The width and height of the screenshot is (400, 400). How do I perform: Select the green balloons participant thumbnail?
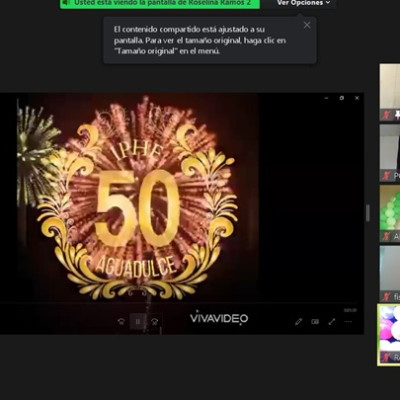pyautogui.click(x=390, y=213)
